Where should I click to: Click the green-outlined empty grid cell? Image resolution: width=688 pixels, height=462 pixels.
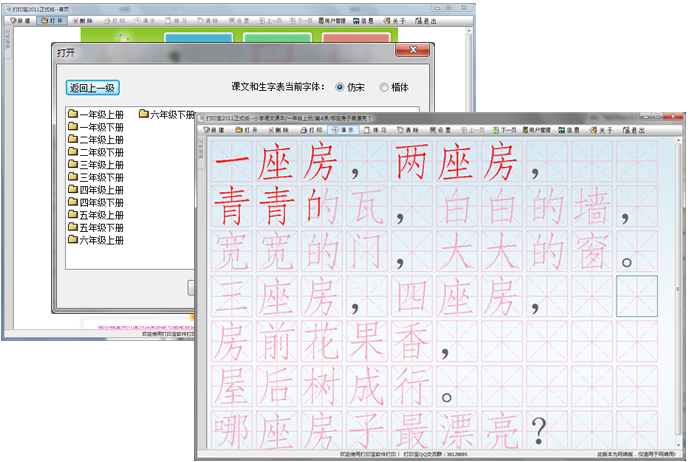(637, 296)
